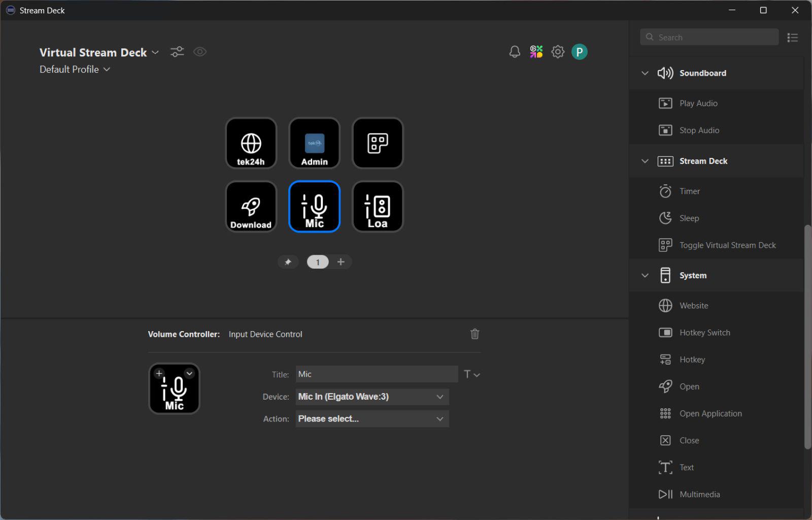Collapse the Soundboard category
The height and width of the screenshot is (520, 812).
point(645,73)
